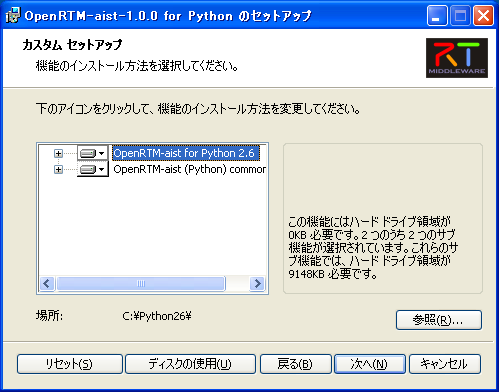Image resolution: width=499 pixels, height=392 pixels.
Task: Cancel setup with the キャンセル button
Action: pyautogui.click(x=445, y=364)
